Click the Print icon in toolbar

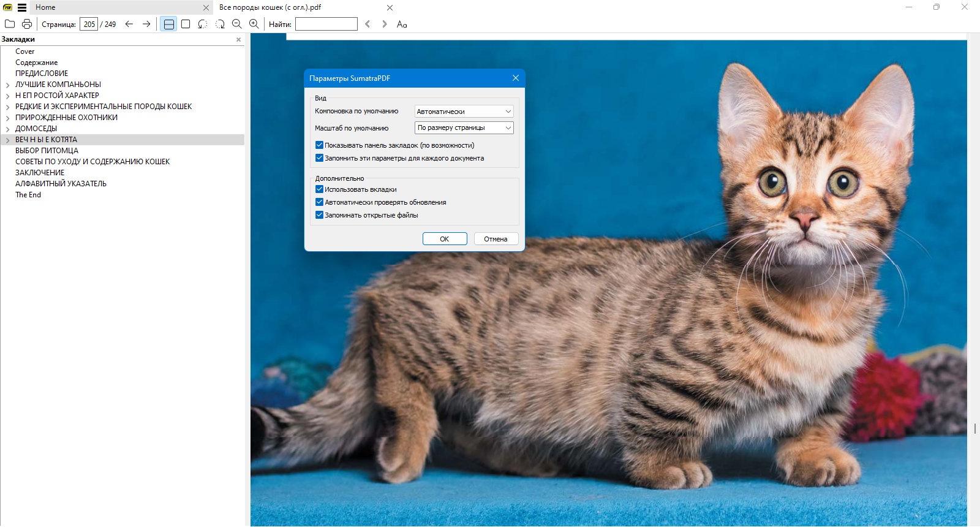click(x=27, y=24)
